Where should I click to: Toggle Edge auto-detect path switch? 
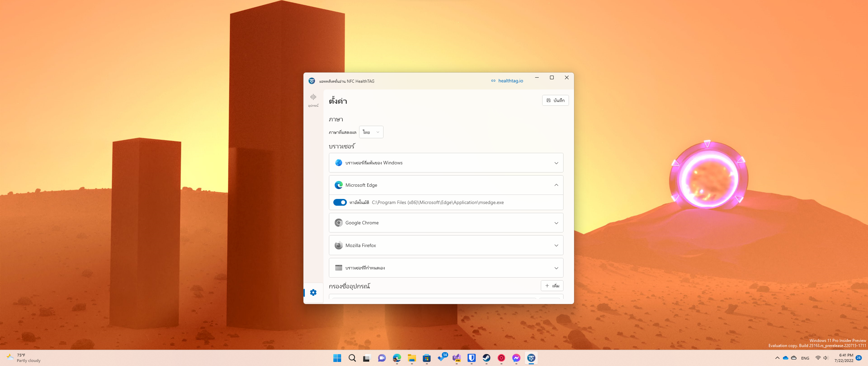[x=340, y=202]
